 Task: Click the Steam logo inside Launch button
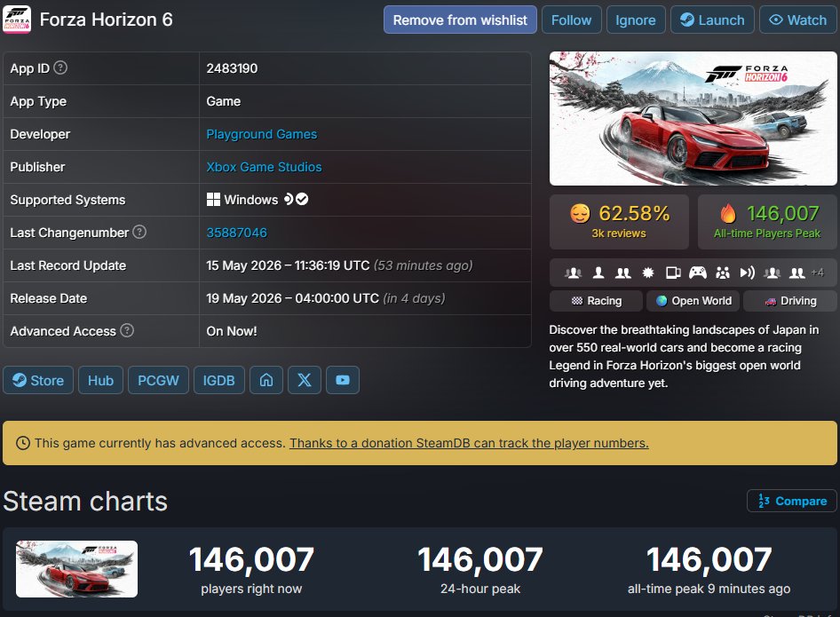click(x=686, y=20)
